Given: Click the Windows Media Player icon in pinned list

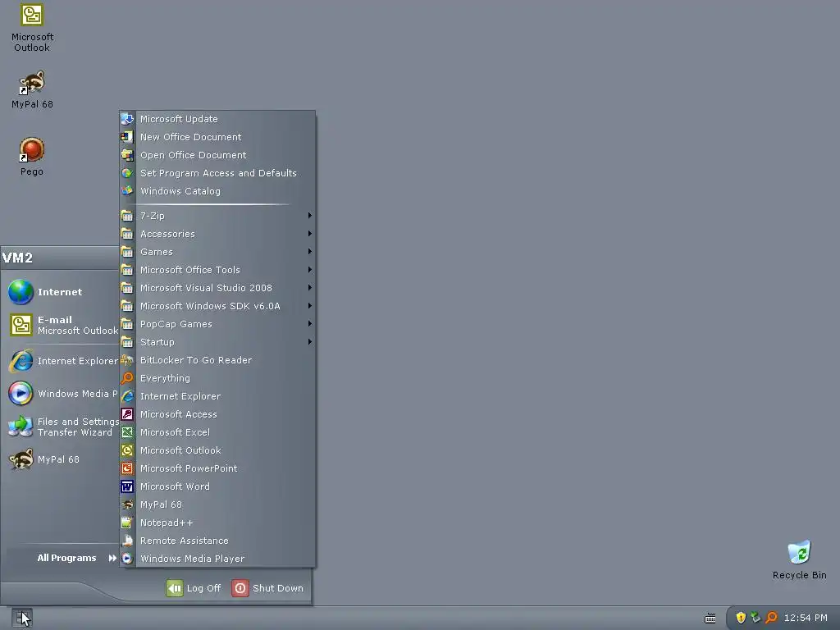Looking at the screenshot, I should pyautogui.click(x=21, y=393).
